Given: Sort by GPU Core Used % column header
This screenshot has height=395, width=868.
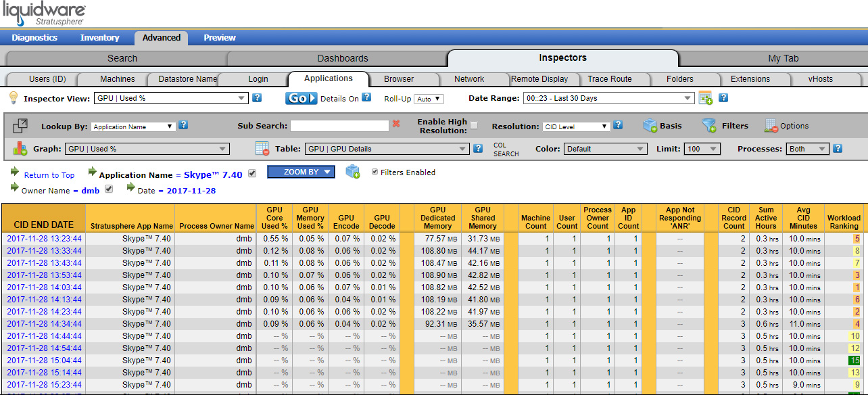Looking at the screenshot, I should [x=274, y=218].
